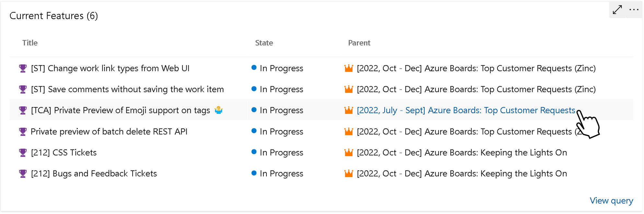The width and height of the screenshot is (644, 214).
Task: Click the Parent column header
Action: coord(359,42)
